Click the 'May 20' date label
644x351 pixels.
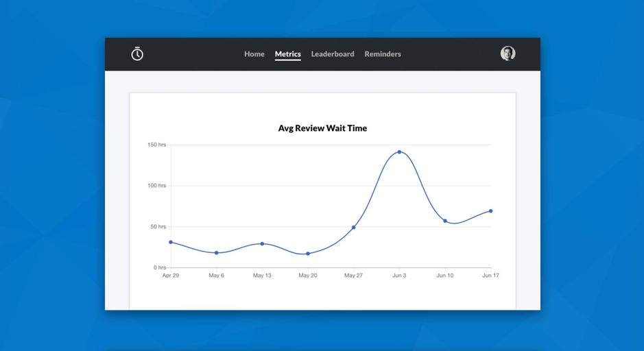point(308,276)
